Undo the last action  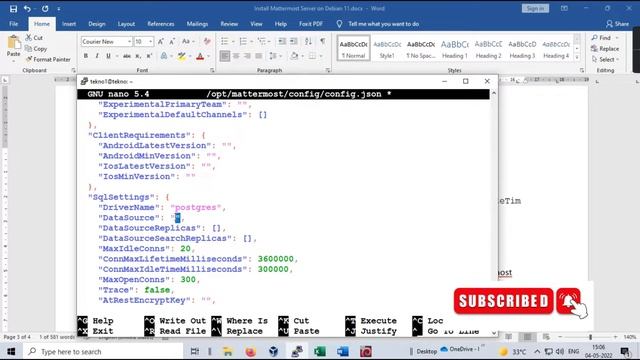click(x=27, y=9)
